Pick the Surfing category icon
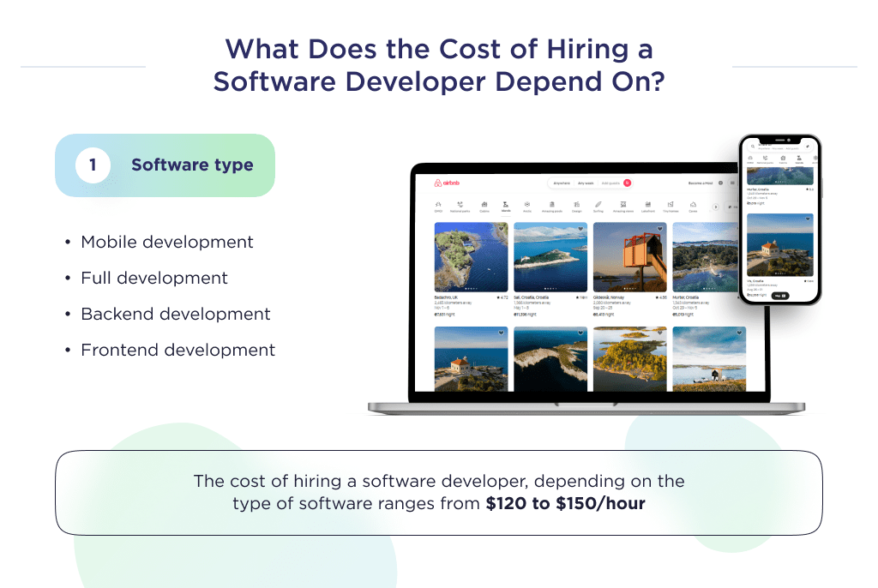The width and height of the screenshot is (878, 588). (x=597, y=206)
